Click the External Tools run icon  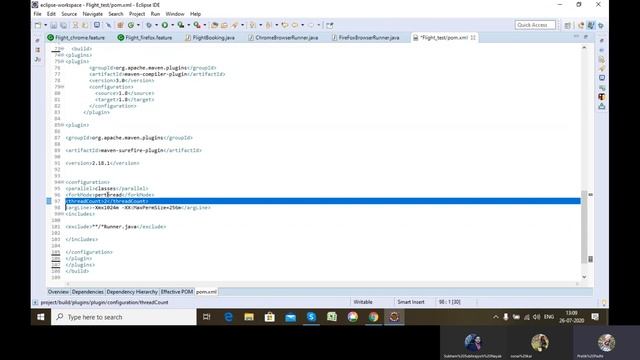pos(197,25)
